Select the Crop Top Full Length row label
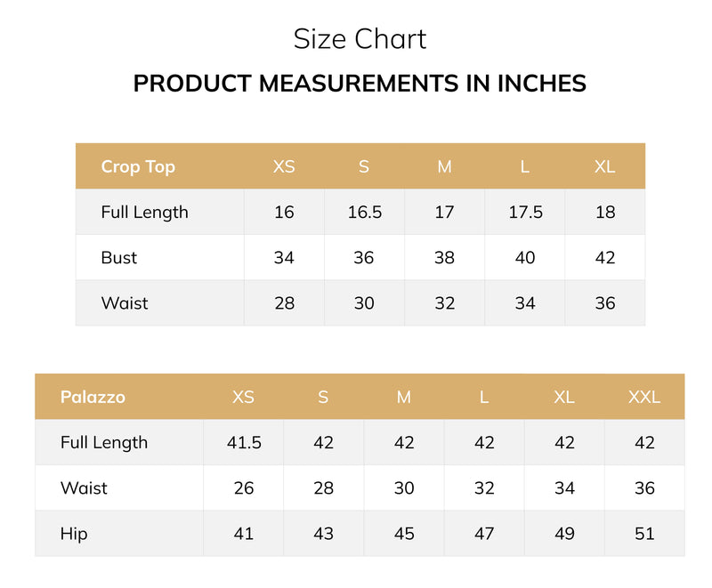The image size is (712, 588). pyautogui.click(x=144, y=213)
